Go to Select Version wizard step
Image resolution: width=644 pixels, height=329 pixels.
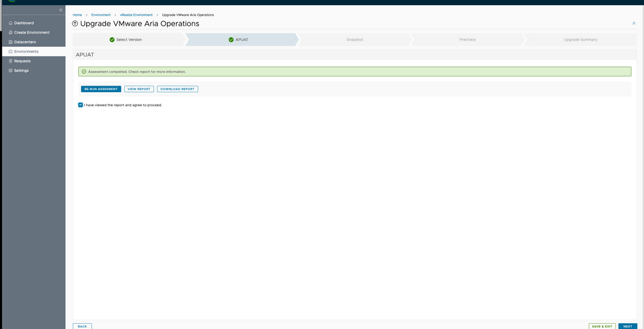click(129, 39)
